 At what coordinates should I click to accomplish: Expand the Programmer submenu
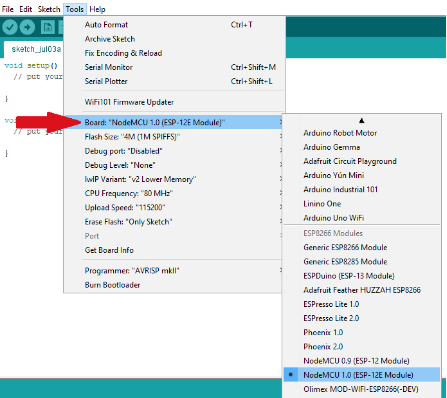[x=174, y=271]
